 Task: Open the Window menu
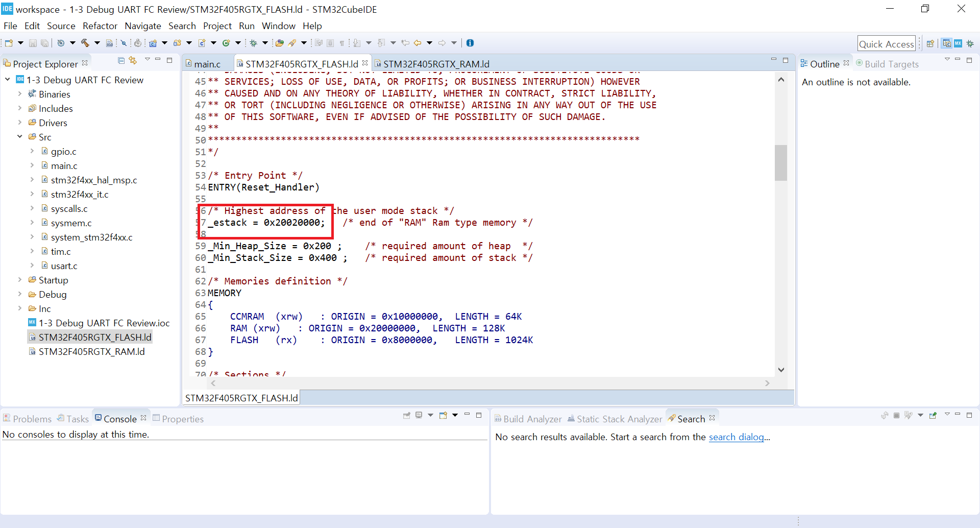[279, 26]
